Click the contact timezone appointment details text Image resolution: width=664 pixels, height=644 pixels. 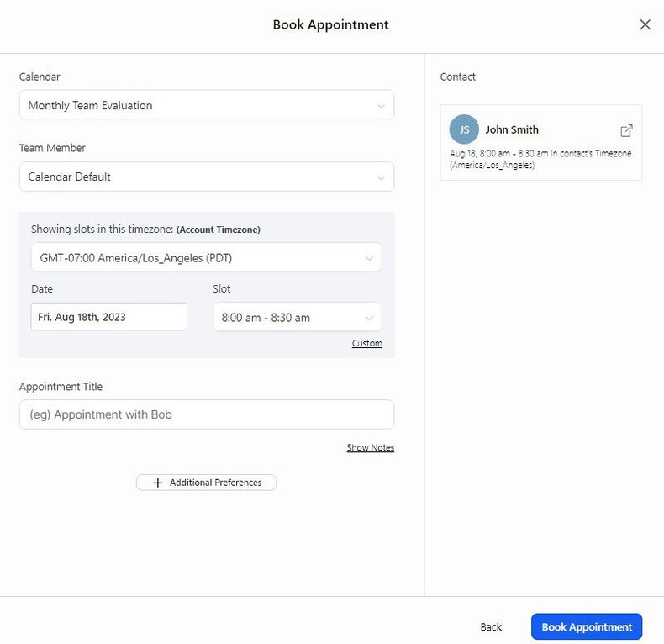540,159
